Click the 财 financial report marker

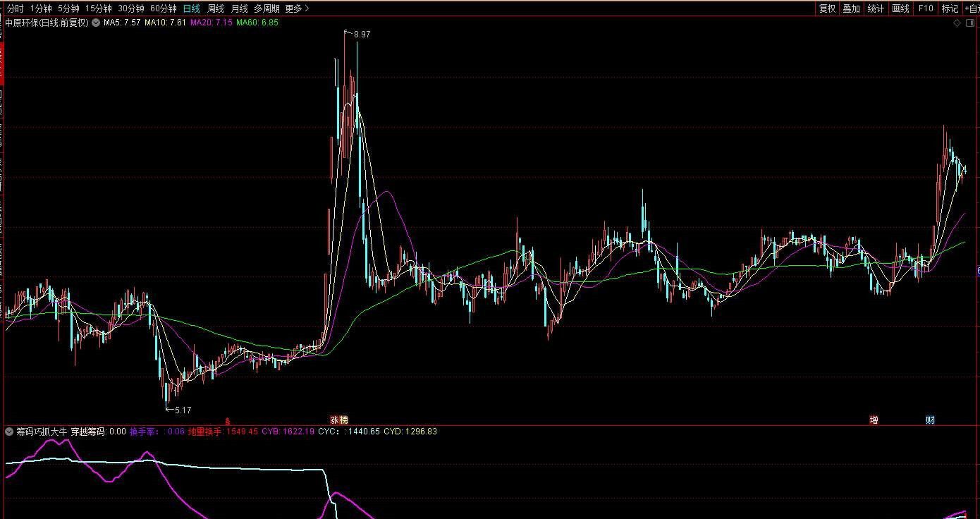click(x=930, y=420)
